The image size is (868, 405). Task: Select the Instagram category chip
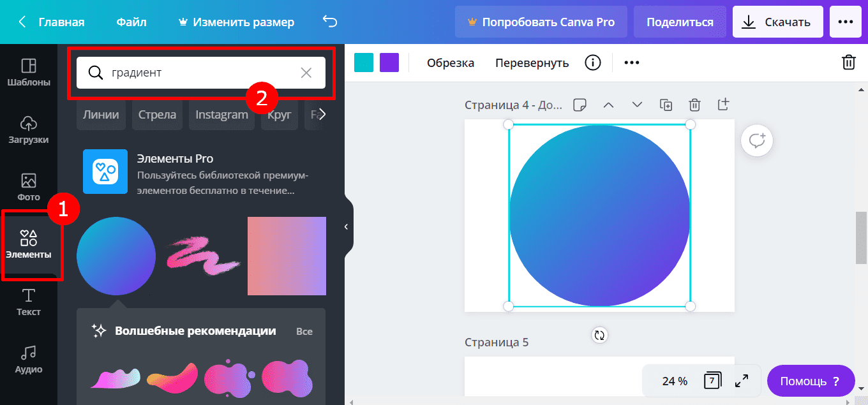point(221,115)
